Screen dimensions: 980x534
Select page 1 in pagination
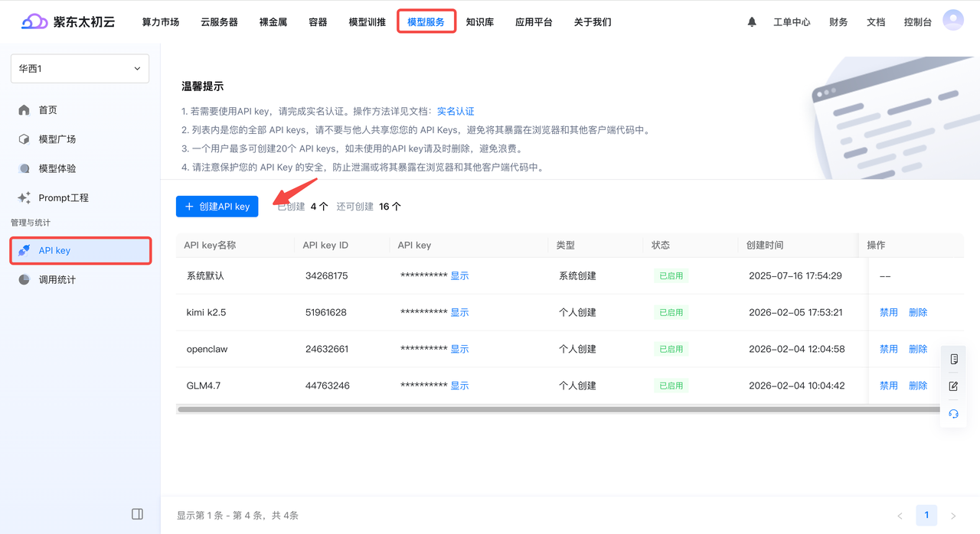(x=926, y=515)
